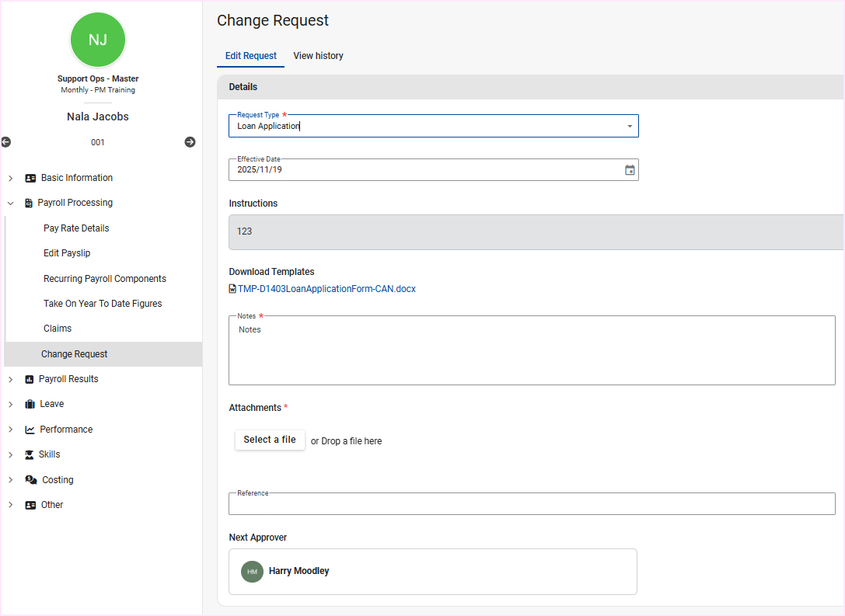Open Recurring Payroll Components in sidebar

point(105,279)
